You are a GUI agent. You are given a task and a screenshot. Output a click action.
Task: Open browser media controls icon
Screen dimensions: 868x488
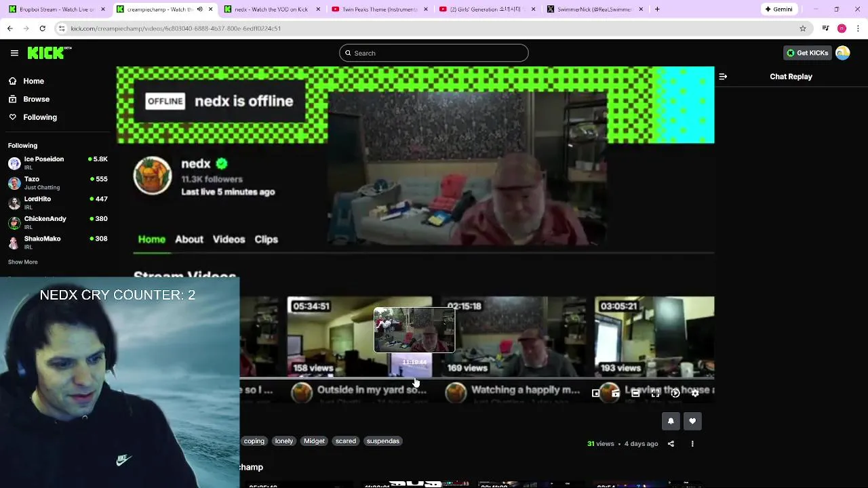(x=825, y=28)
